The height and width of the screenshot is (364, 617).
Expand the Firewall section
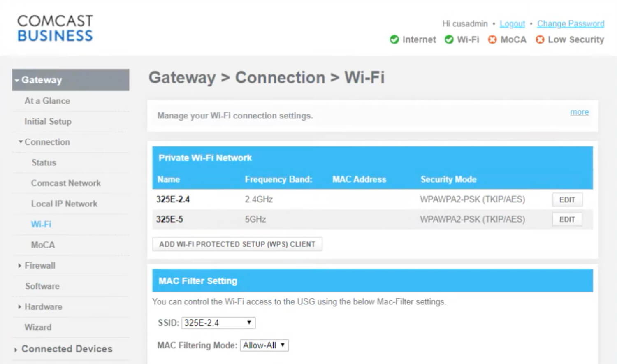(40, 265)
